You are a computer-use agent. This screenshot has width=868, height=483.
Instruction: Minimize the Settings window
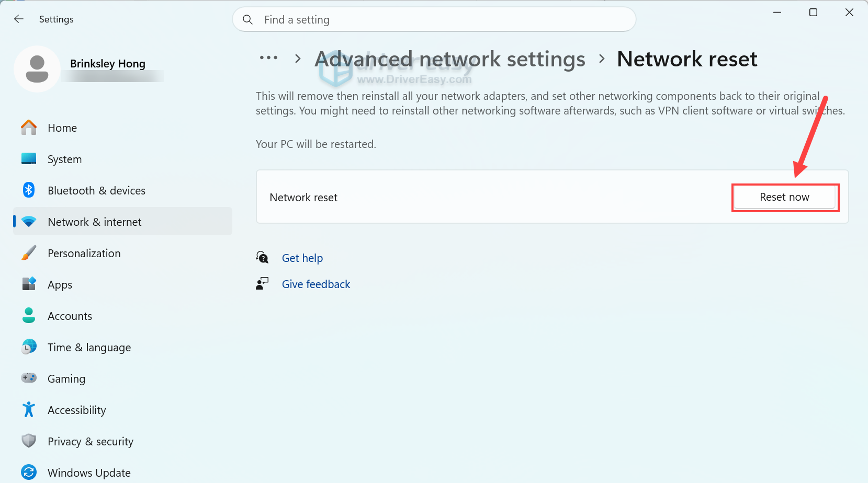777,12
